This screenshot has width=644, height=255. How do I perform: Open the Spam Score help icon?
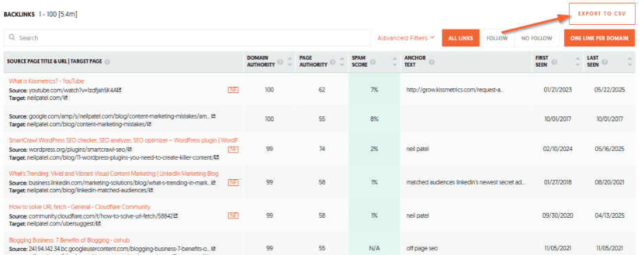(372, 63)
